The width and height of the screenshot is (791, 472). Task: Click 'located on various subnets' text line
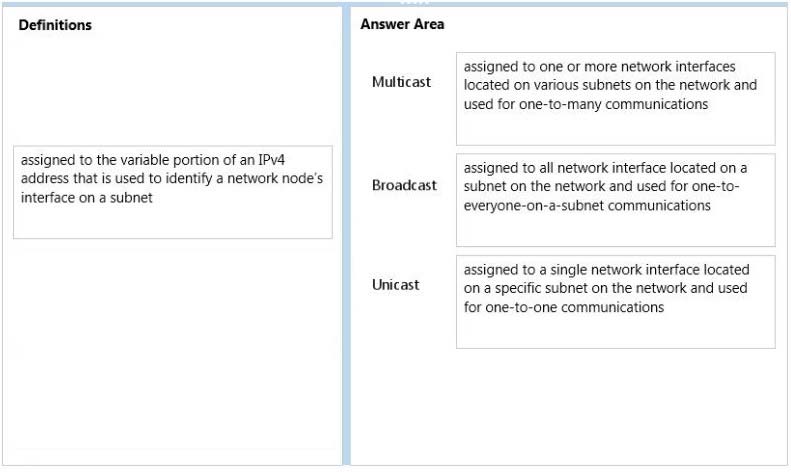click(x=547, y=85)
